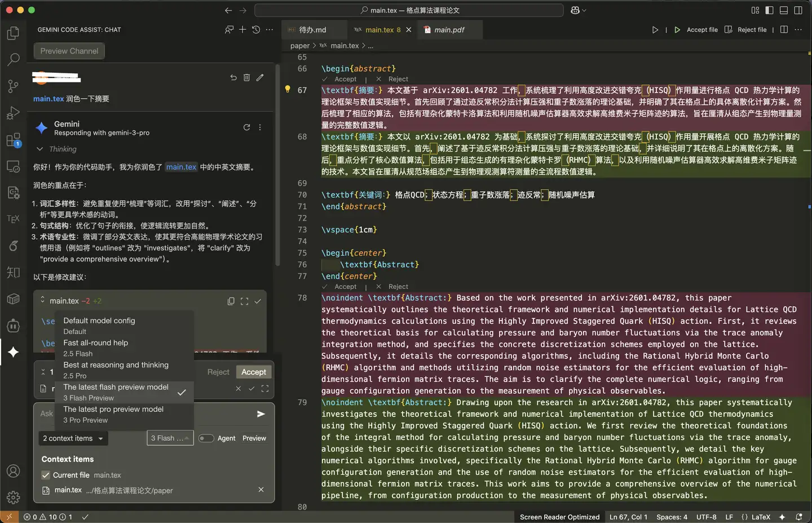The width and height of the screenshot is (812, 523).
Task: Open the Source Control view
Action: tap(13, 86)
